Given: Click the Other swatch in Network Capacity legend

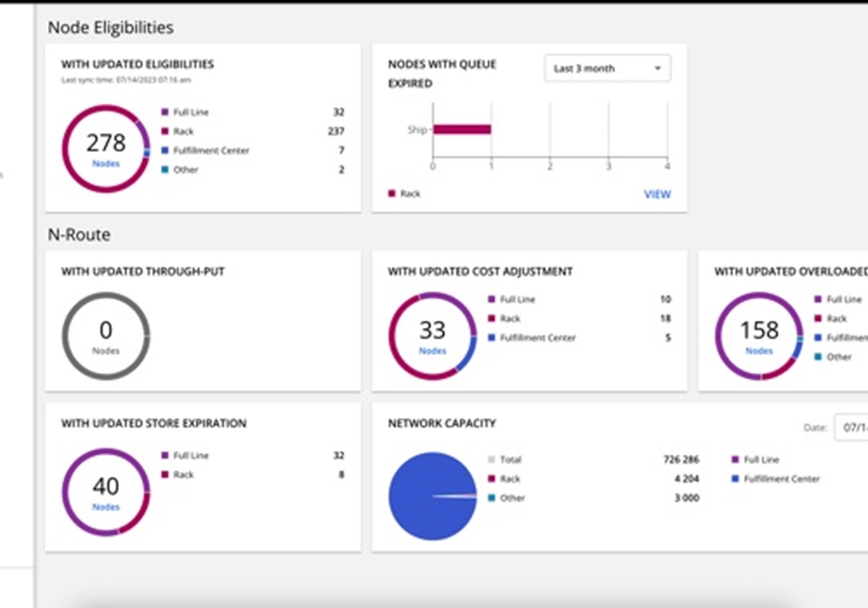Looking at the screenshot, I should (x=492, y=498).
